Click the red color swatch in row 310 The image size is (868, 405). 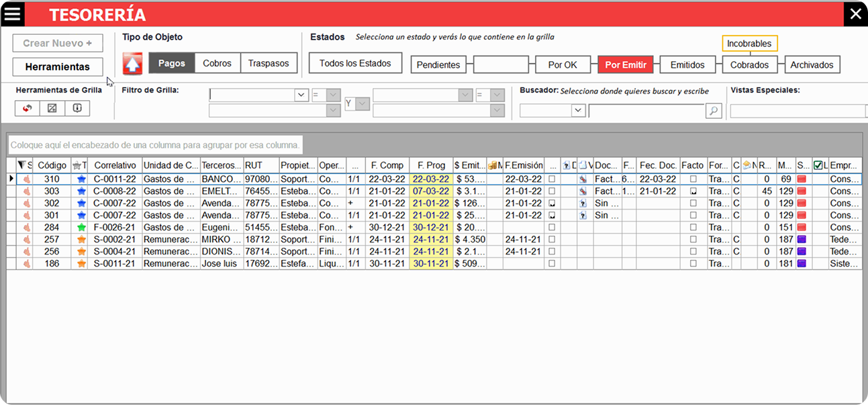click(802, 179)
